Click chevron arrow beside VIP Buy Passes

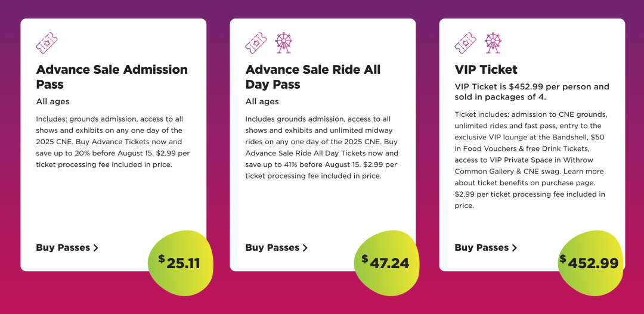(x=515, y=247)
